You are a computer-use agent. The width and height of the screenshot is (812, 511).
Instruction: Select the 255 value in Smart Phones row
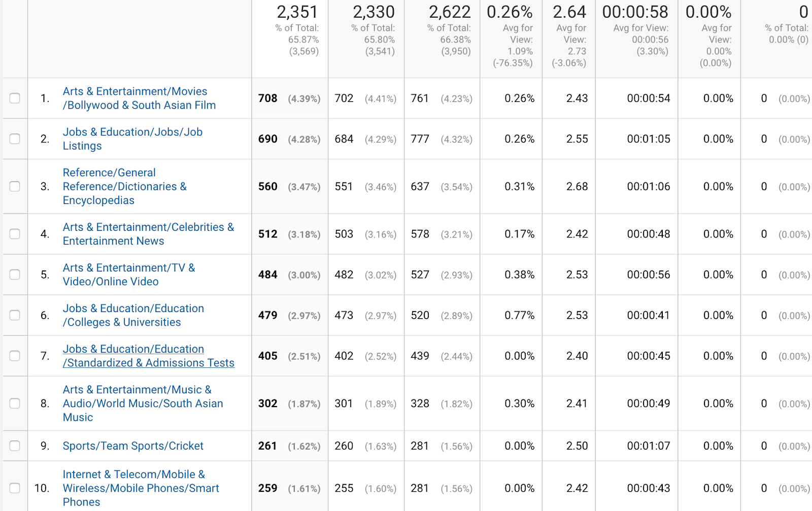[344, 488]
